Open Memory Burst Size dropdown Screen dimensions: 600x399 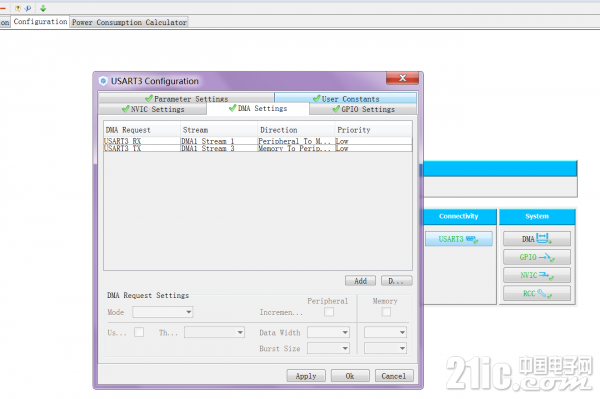(385, 348)
